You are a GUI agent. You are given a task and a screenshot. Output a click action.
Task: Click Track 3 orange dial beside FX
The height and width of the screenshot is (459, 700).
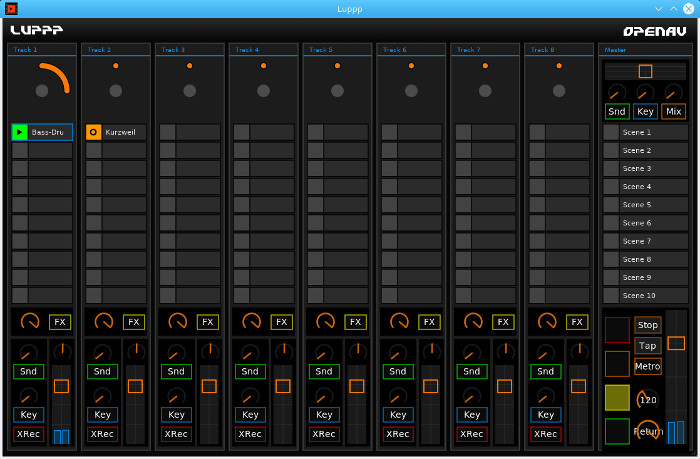point(178,321)
